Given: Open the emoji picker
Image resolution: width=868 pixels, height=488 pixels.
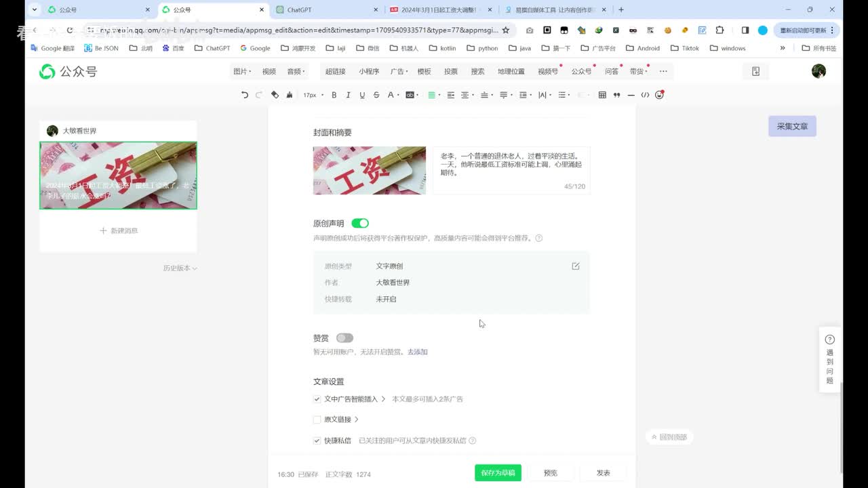Looking at the screenshot, I should (x=659, y=95).
